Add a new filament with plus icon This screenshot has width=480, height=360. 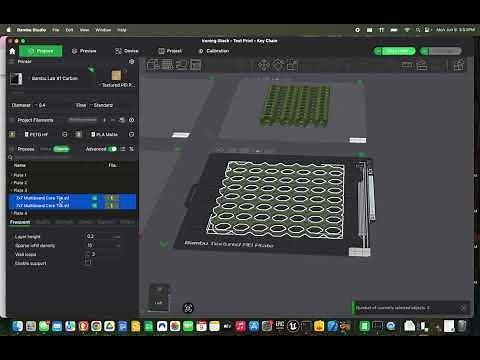(x=105, y=120)
